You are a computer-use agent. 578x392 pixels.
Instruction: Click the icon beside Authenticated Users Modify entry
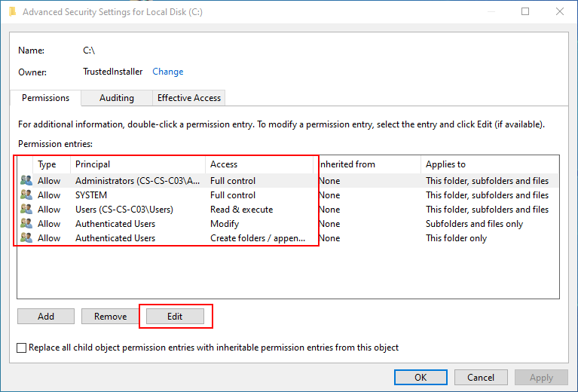(x=26, y=223)
